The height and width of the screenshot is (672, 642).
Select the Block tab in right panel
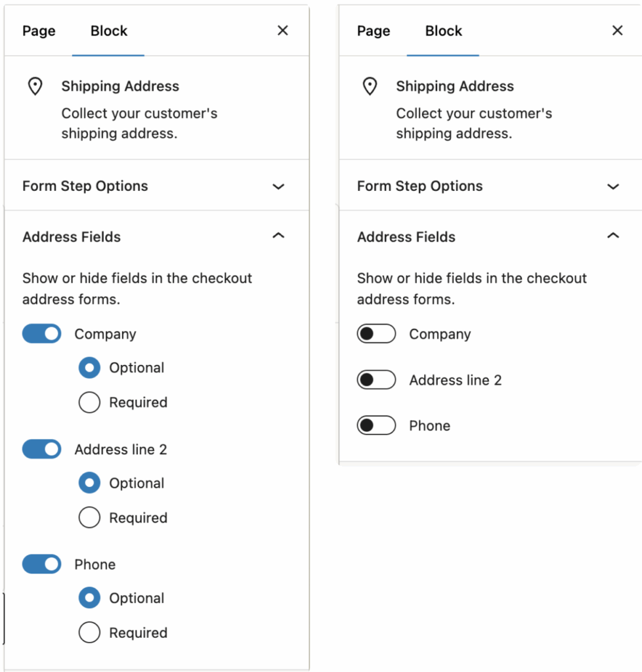click(x=443, y=31)
